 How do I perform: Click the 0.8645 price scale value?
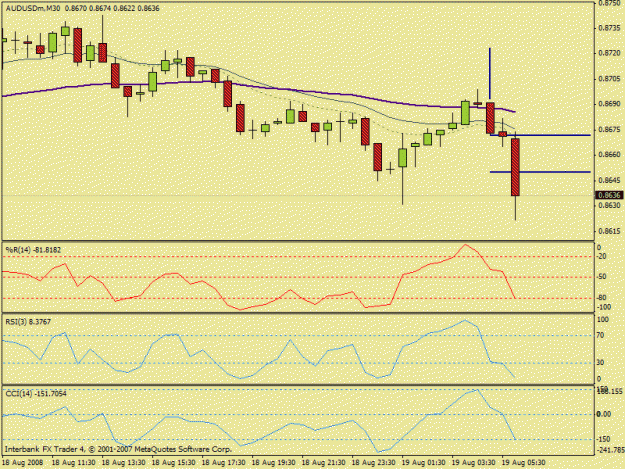(x=609, y=180)
